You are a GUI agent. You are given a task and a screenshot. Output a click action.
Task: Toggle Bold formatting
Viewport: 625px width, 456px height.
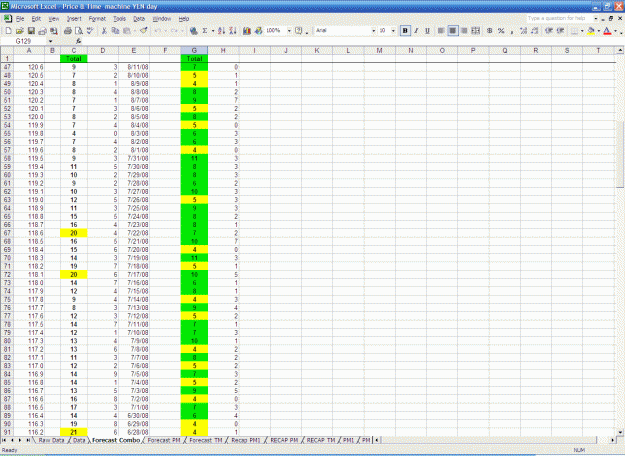pos(405,31)
